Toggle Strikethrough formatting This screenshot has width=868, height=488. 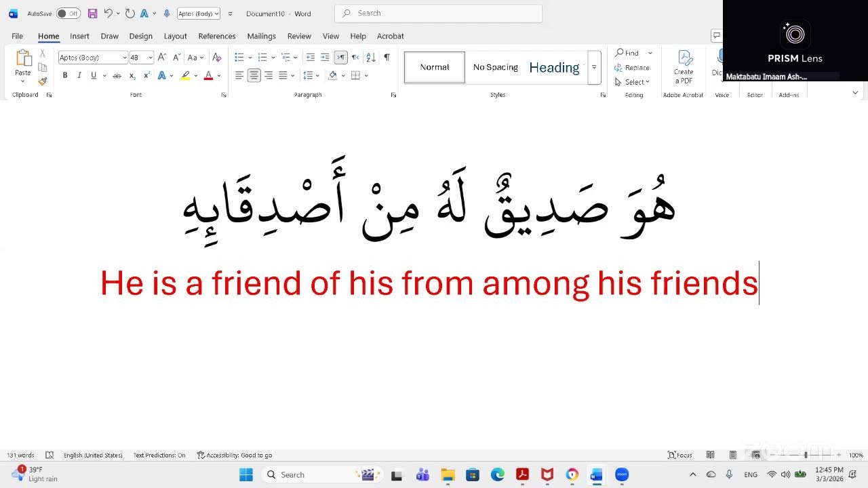click(117, 75)
